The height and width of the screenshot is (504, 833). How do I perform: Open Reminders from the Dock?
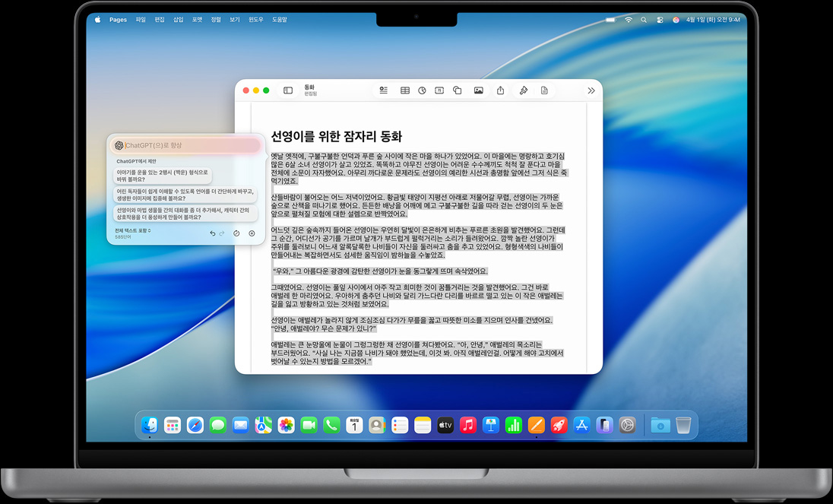(400, 425)
